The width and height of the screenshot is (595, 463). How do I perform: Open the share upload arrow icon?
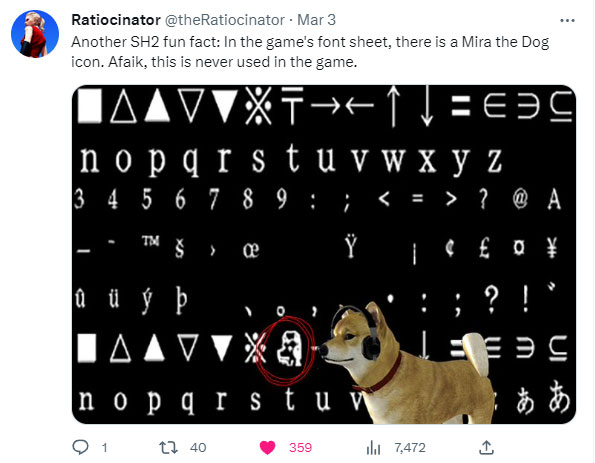(x=486, y=447)
